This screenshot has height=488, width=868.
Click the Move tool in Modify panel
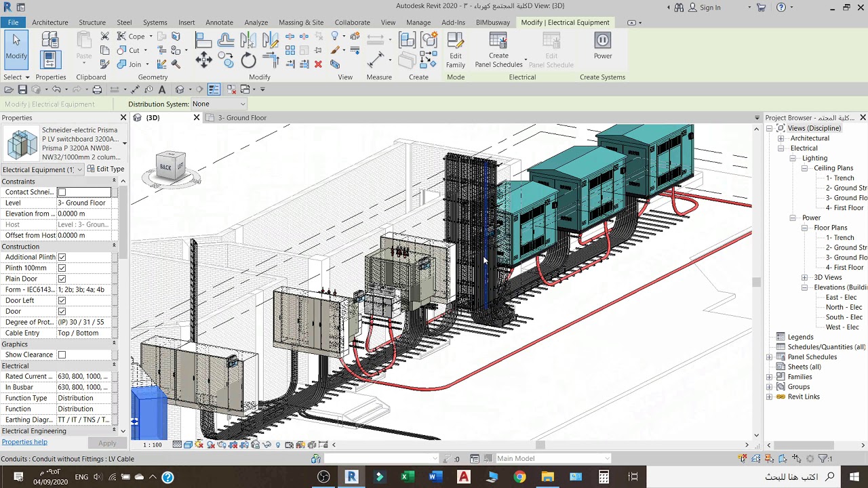203,61
